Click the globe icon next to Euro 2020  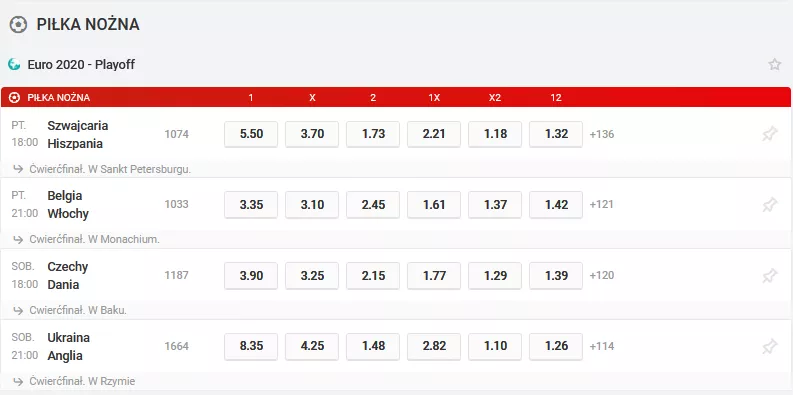coord(14,64)
